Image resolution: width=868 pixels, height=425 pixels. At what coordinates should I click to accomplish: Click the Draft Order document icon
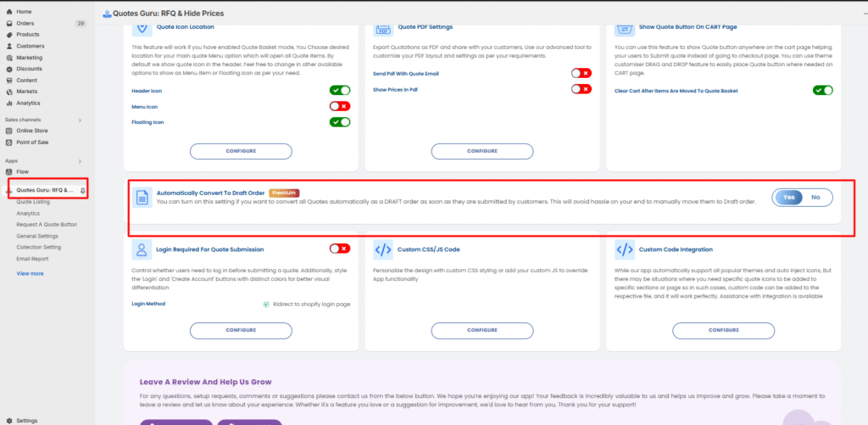(142, 198)
